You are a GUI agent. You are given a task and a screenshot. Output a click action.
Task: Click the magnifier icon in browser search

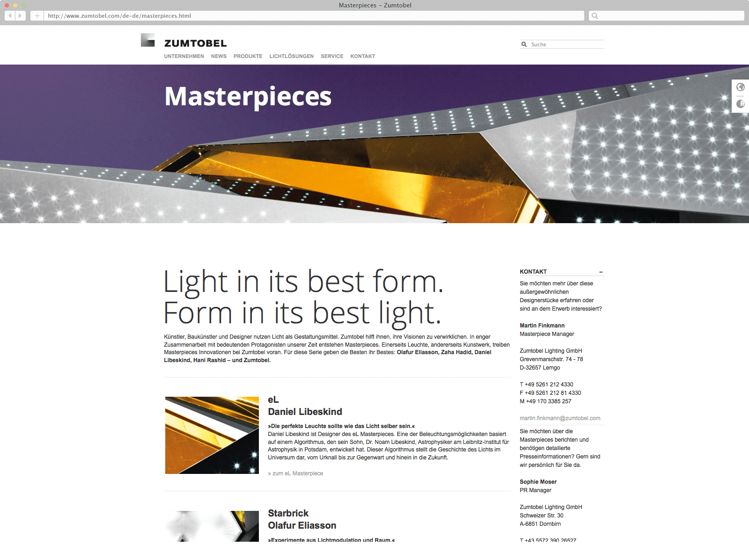595,16
